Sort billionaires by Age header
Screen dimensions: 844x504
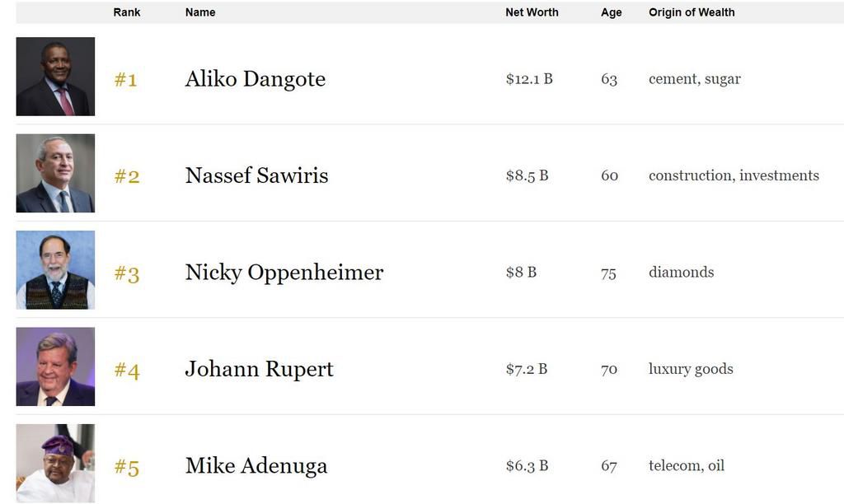click(x=611, y=12)
